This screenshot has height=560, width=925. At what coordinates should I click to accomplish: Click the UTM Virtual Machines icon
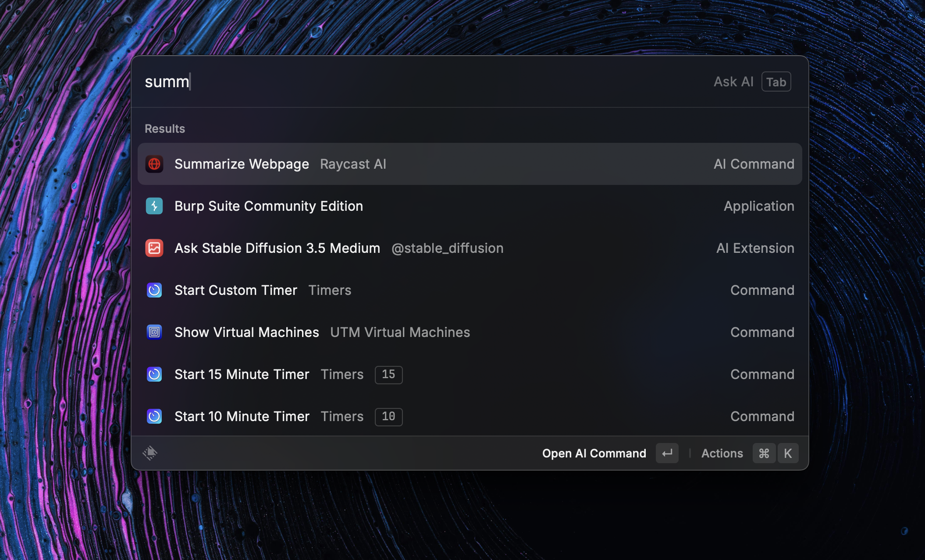point(154,332)
